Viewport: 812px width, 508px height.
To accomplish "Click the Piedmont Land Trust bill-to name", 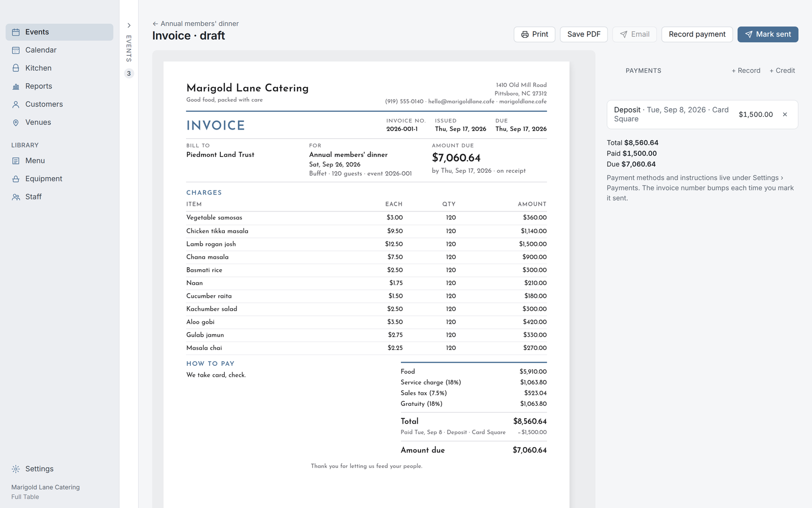I will (220, 154).
